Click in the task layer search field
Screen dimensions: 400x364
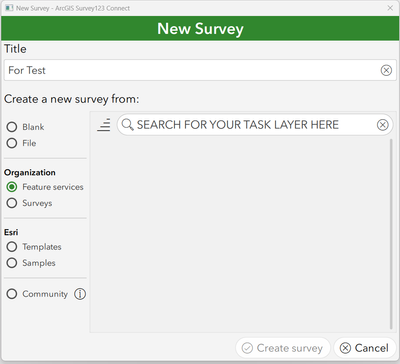(x=255, y=125)
